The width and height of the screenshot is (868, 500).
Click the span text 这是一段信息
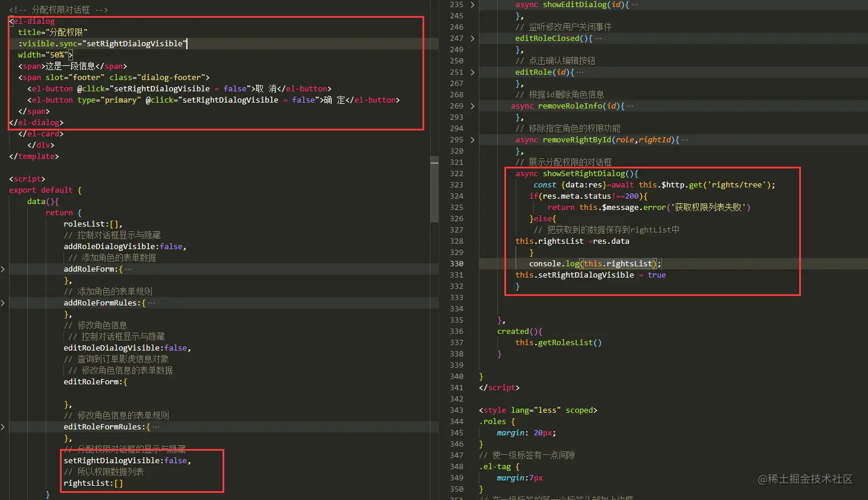coord(71,66)
